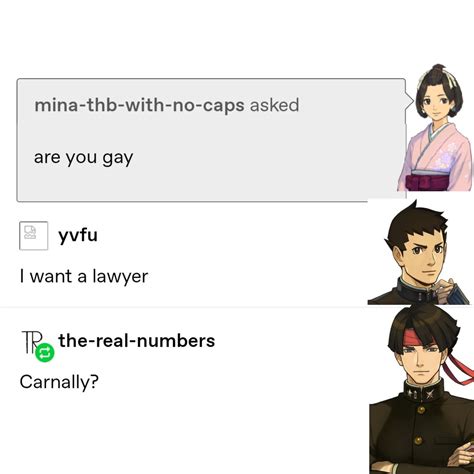Open yvfu blog username link

pyautogui.click(x=78, y=235)
